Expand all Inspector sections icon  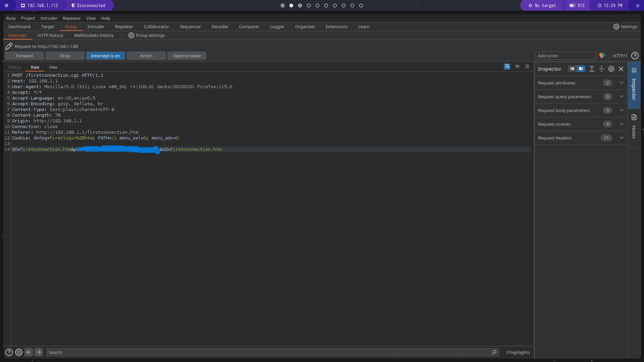pos(592,69)
